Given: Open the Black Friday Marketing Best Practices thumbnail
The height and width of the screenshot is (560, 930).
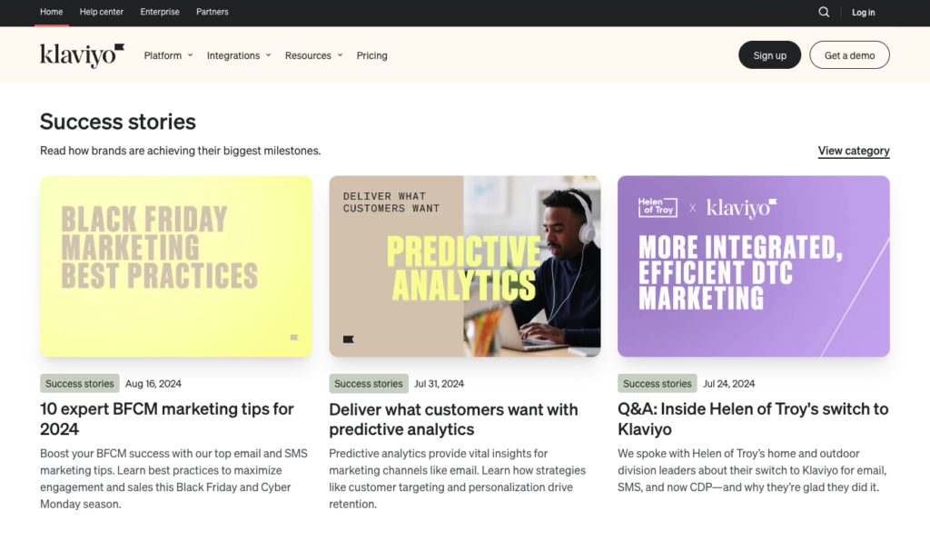Looking at the screenshot, I should [176, 266].
